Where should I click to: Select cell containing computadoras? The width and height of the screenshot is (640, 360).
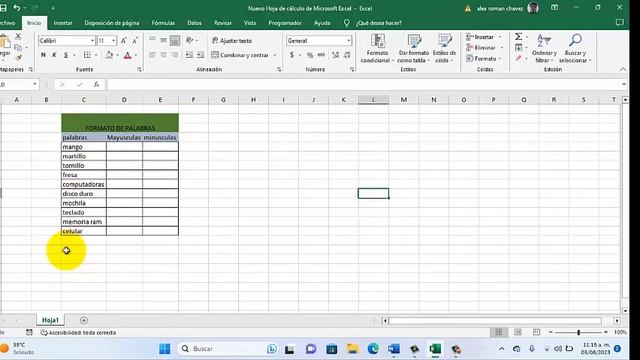click(x=84, y=184)
